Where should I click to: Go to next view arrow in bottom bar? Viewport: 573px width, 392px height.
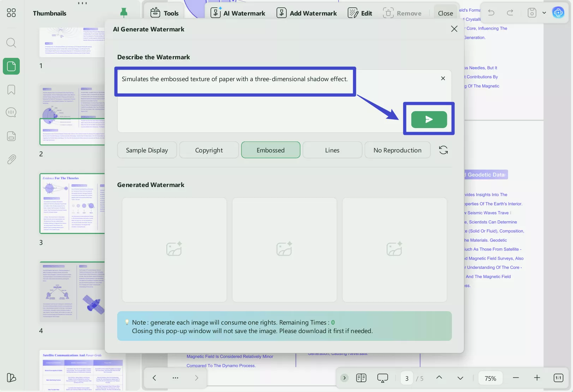[197, 378]
